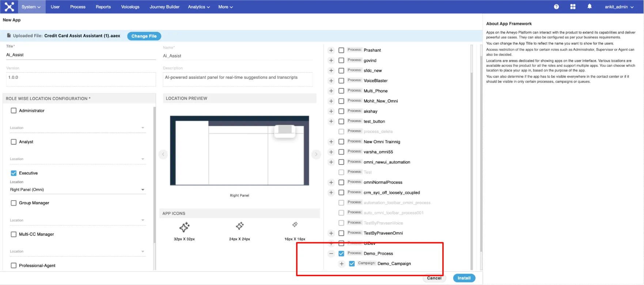
Task: Open Administrator location dropdown
Action: (x=77, y=128)
